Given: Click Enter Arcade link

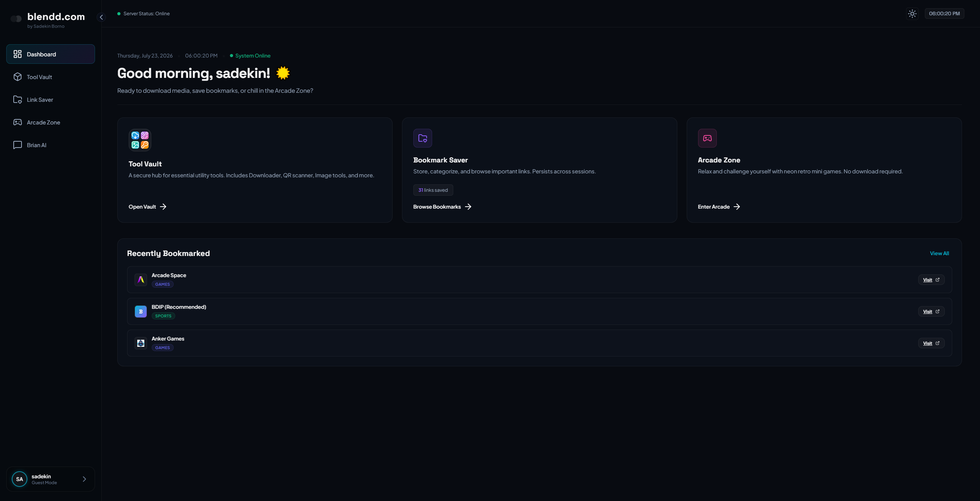Looking at the screenshot, I should tap(719, 207).
